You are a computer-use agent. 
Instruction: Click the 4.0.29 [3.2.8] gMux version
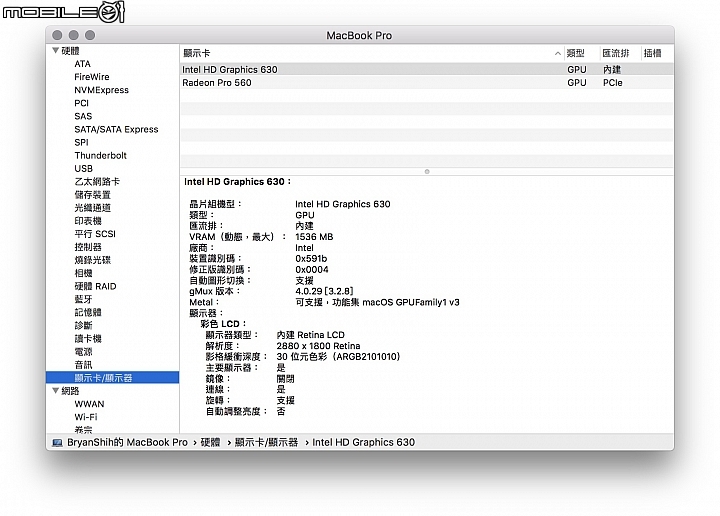pos(324,291)
